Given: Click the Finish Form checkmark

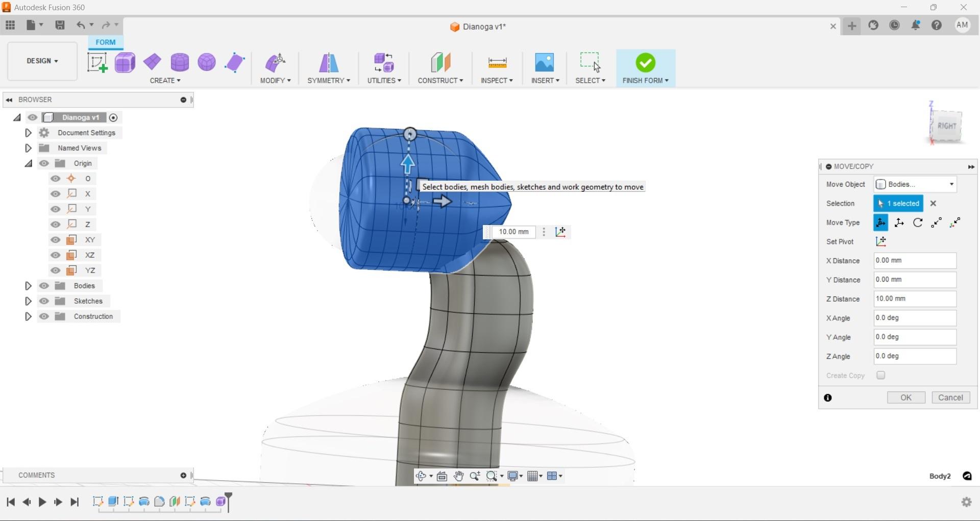Looking at the screenshot, I should (646, 63).
